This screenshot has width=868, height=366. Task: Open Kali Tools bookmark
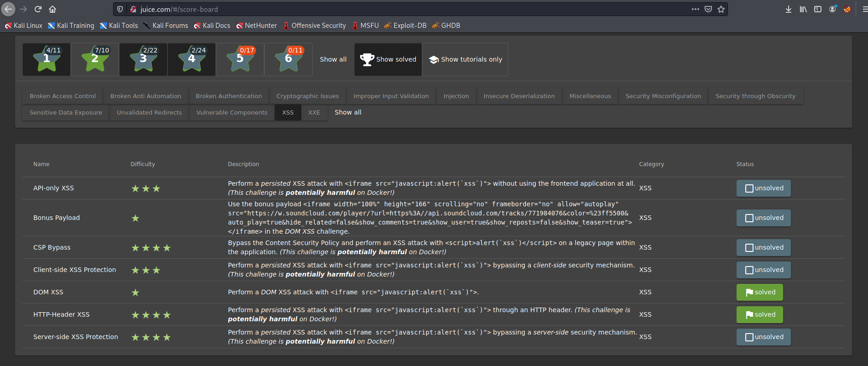(119, 26)
